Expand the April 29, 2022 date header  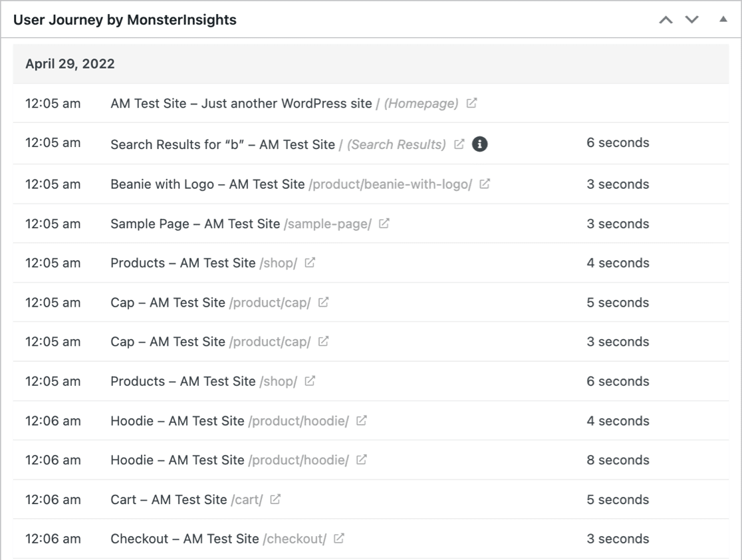70,64
